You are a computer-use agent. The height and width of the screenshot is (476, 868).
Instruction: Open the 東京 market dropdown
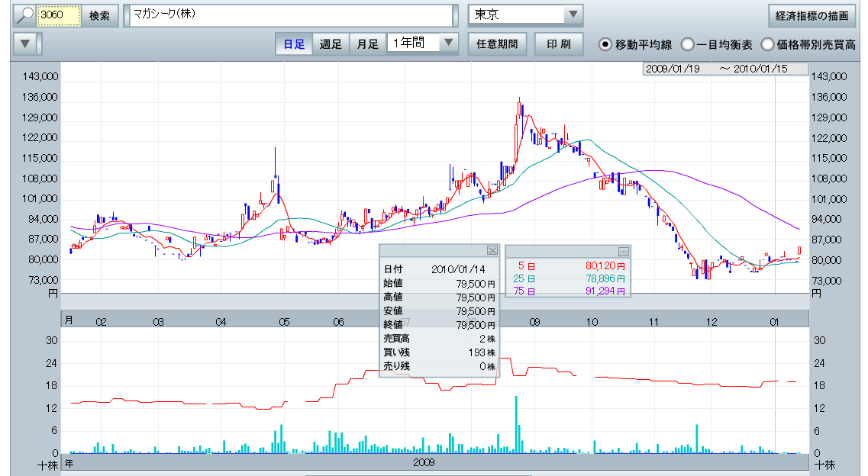coord(524,15)
